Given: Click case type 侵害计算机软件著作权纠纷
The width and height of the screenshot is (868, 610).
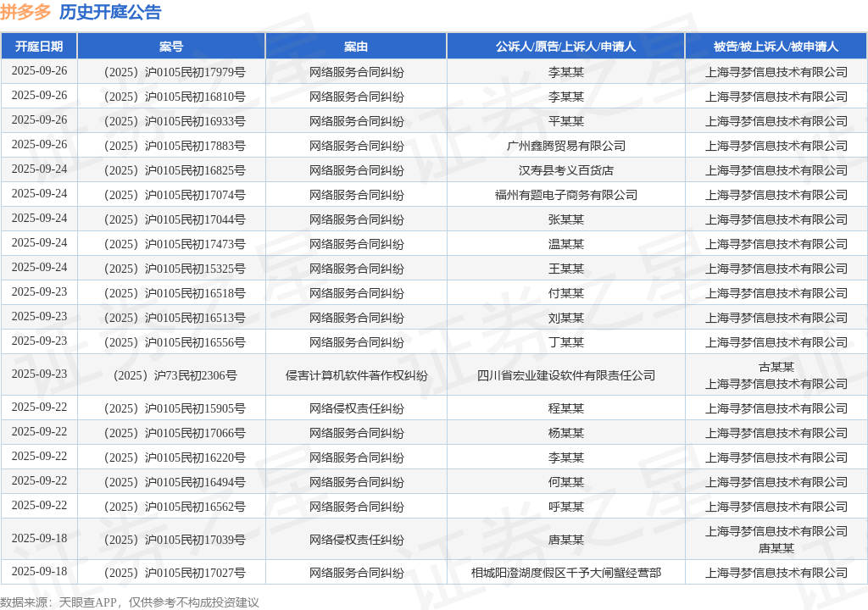Looking at the screenshot, I should point(356,375).
